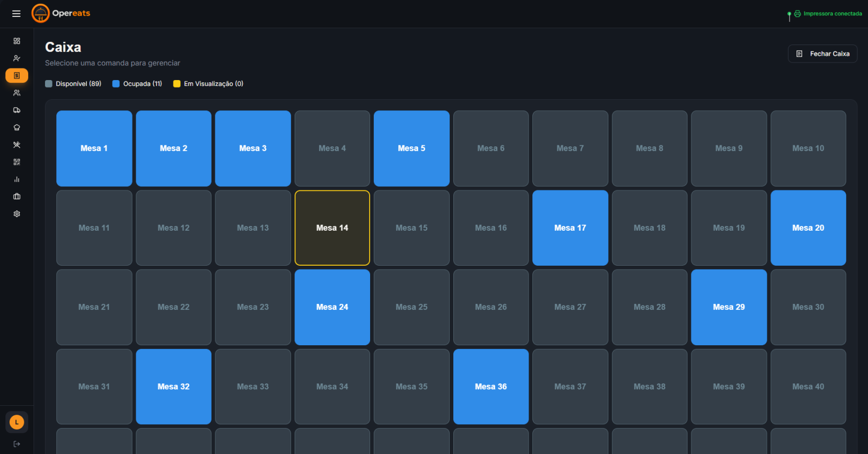Open occupied Mesa 29
Viewport: 868px width, 454px height.
coord(729,307)
